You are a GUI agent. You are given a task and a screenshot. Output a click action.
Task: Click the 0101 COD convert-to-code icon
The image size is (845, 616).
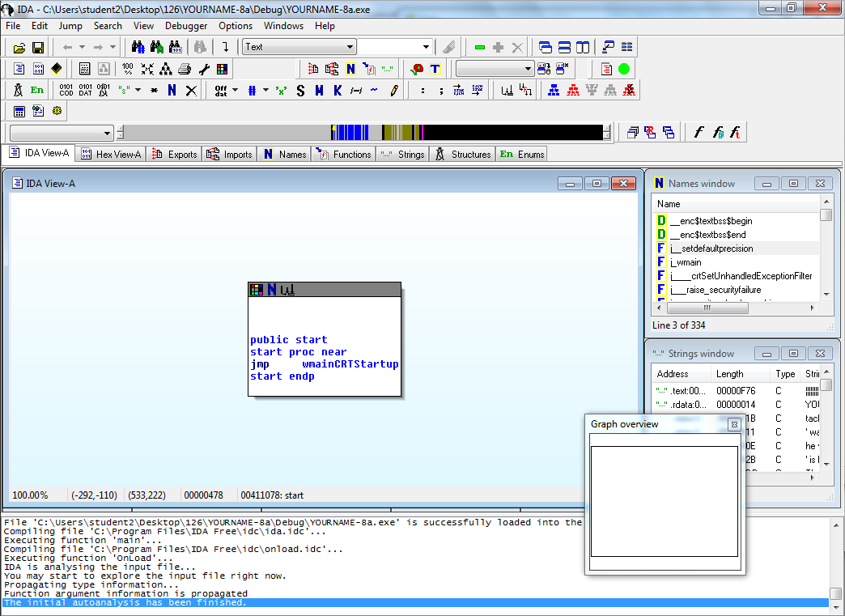pos(66,90)
